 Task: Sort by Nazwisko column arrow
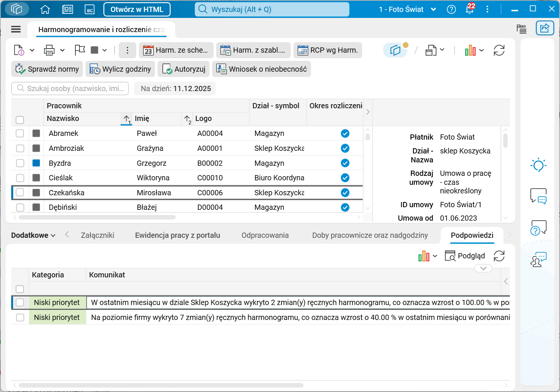(127, 119)
